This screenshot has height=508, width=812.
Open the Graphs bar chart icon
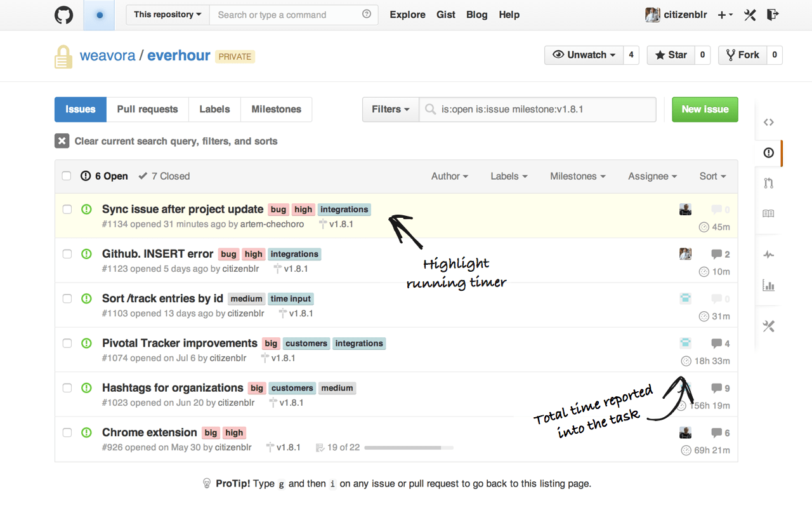click(x=768, y=286)
